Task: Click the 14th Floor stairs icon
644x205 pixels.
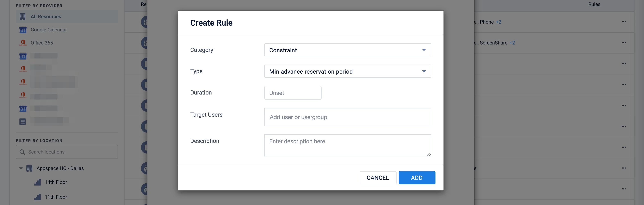Action: (37, 182)
